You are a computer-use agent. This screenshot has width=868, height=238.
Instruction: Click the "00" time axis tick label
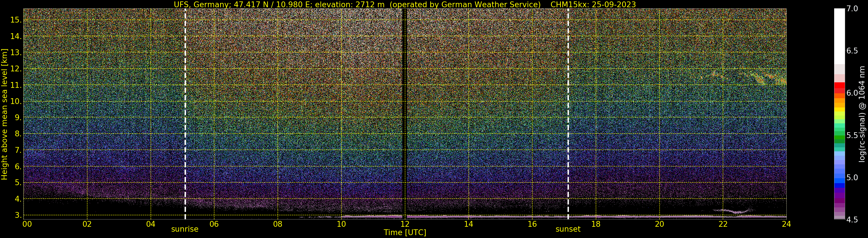tap(27, 224)
